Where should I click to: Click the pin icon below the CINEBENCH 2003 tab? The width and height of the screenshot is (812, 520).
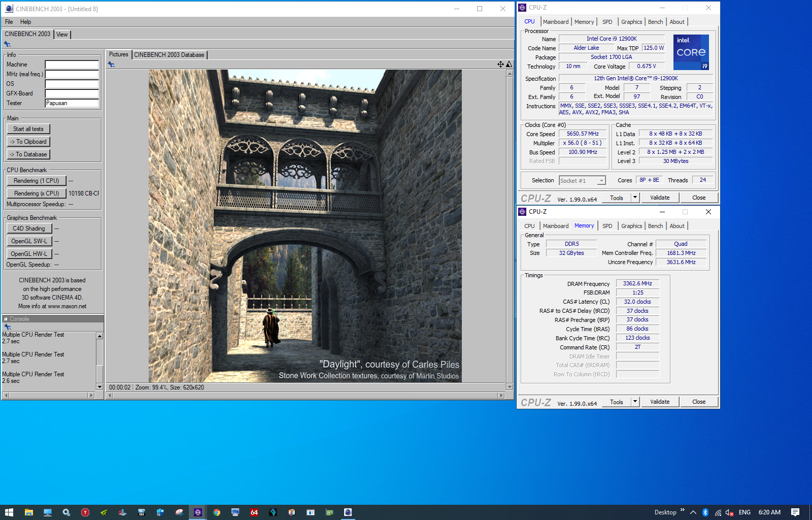[x=7, y=44]
